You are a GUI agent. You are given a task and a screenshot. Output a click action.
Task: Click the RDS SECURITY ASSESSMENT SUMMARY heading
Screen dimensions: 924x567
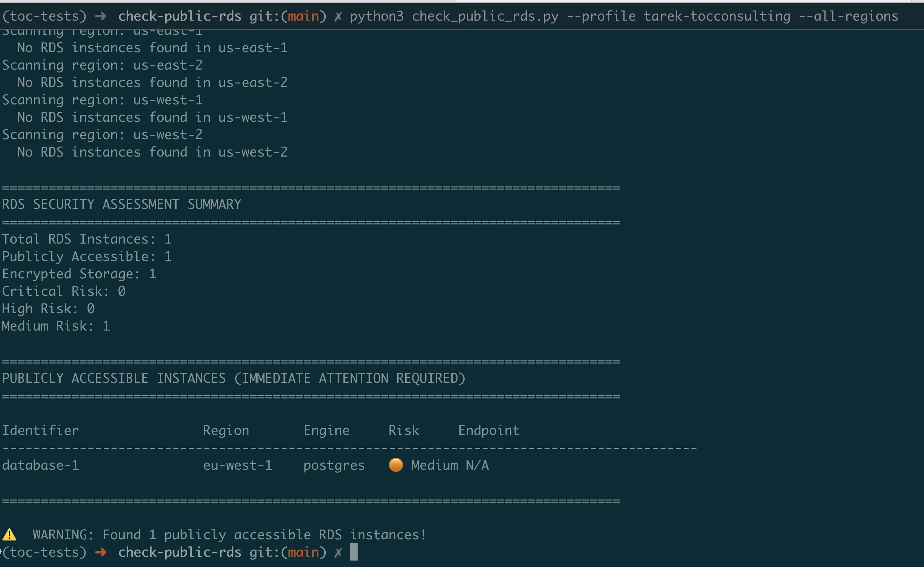pyautogui.click(x=121, y=204)
